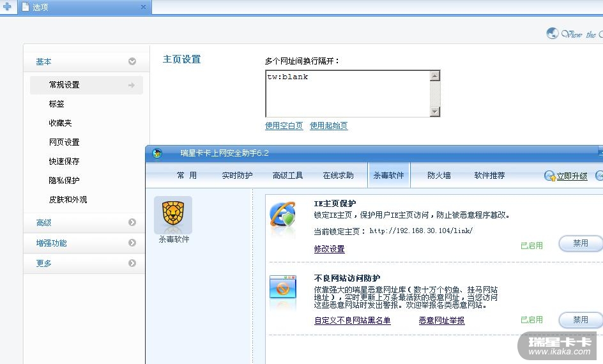Switch to the 杀毒软件 tab
The height and width of the screenshot is (364, 603).
click(x=389, y=175)
